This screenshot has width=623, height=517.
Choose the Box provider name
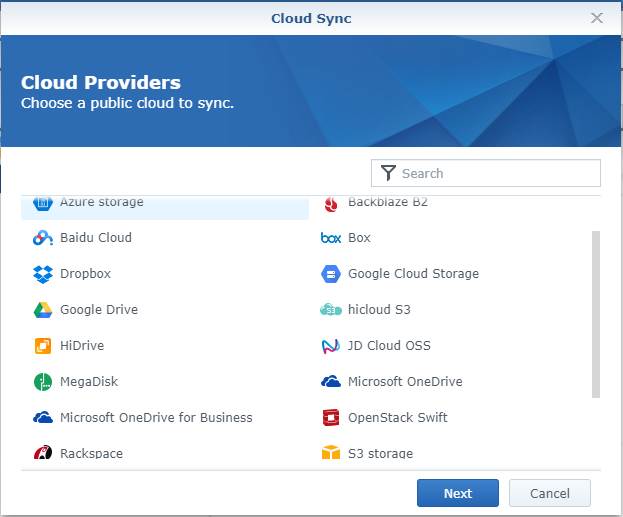pyautogui.click(x=359, y=238)
